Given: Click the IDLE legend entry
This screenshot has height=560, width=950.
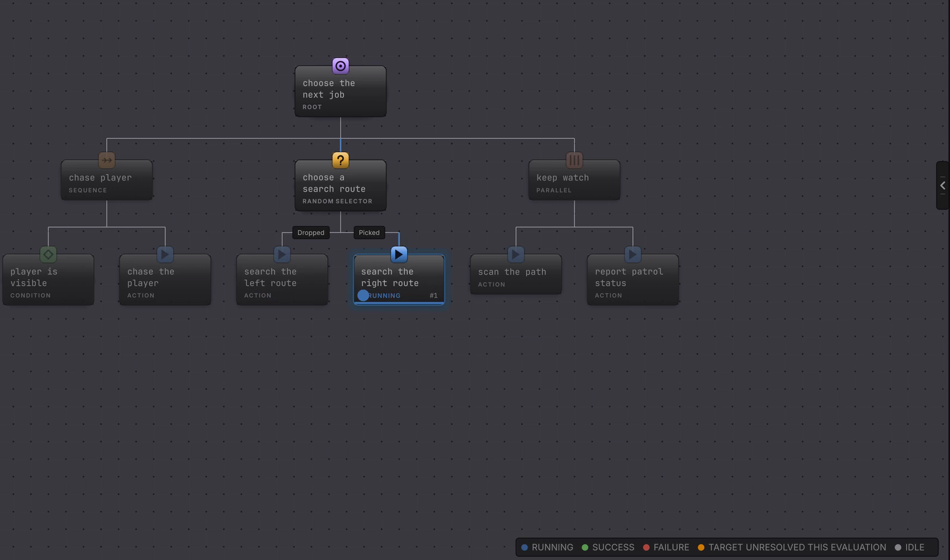Looking at the screenshot, I should pyautogui.click(x=910, y=548).
